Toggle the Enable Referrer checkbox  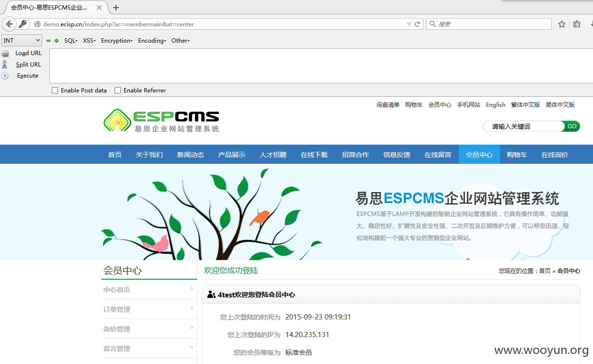pyautogui.click(x=117, y=90)
